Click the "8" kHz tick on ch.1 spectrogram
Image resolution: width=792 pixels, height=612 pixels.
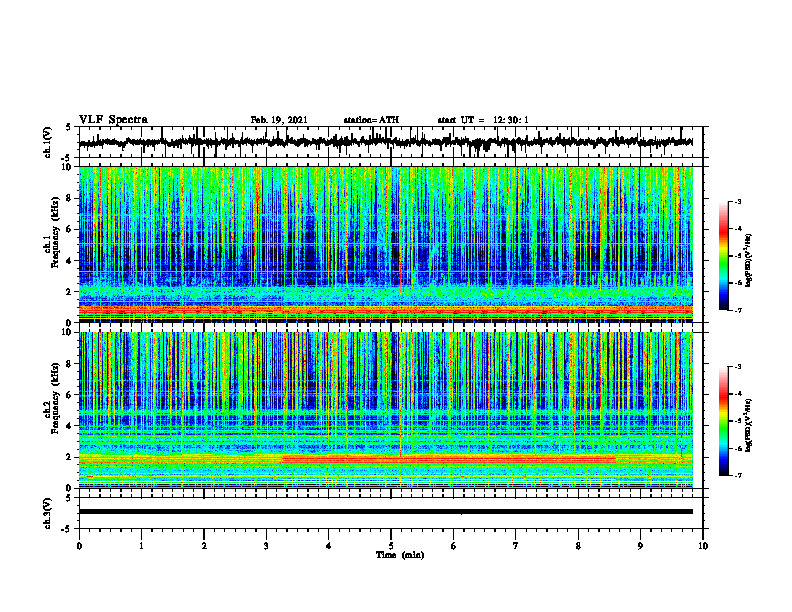pos(69,198)
